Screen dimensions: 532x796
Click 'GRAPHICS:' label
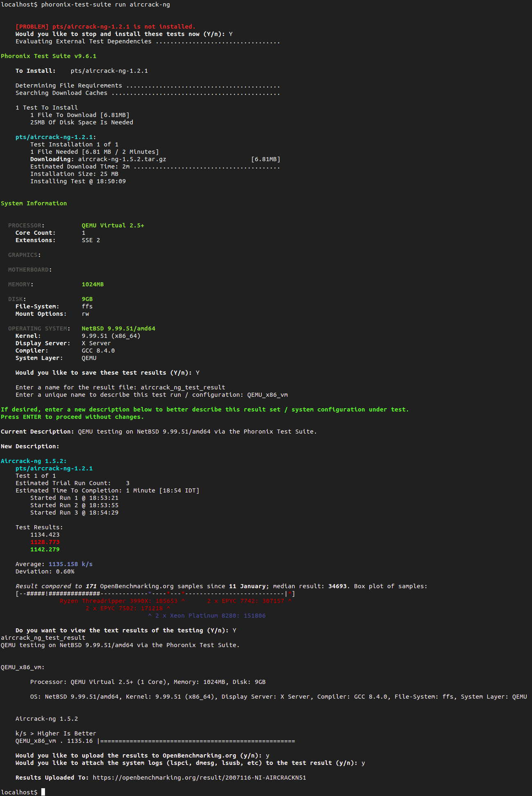[x=25, y=255]
